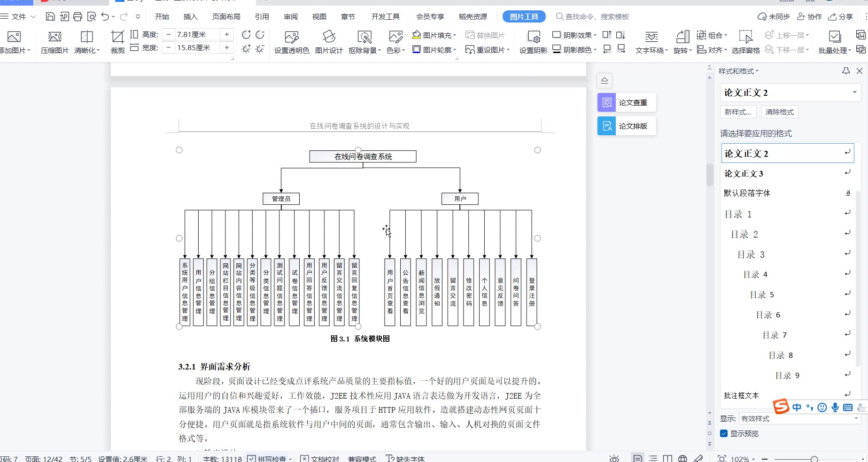Switch to the 插入 tab
Viewport: 868px width, 462px height.
190,17
